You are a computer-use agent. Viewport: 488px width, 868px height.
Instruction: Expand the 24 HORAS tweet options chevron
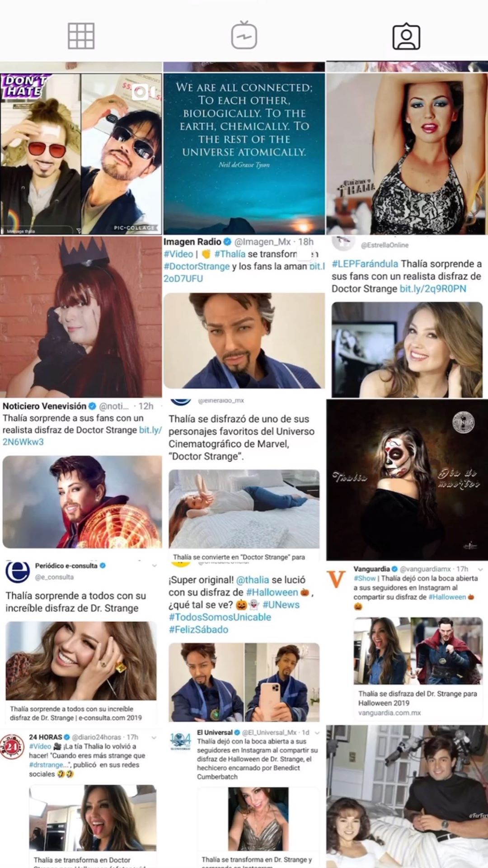coord(154,737)
